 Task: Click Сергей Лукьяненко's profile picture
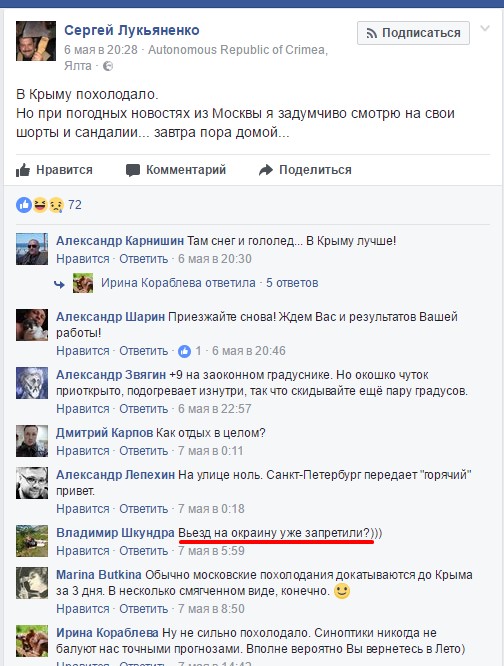tap(36, 41)
